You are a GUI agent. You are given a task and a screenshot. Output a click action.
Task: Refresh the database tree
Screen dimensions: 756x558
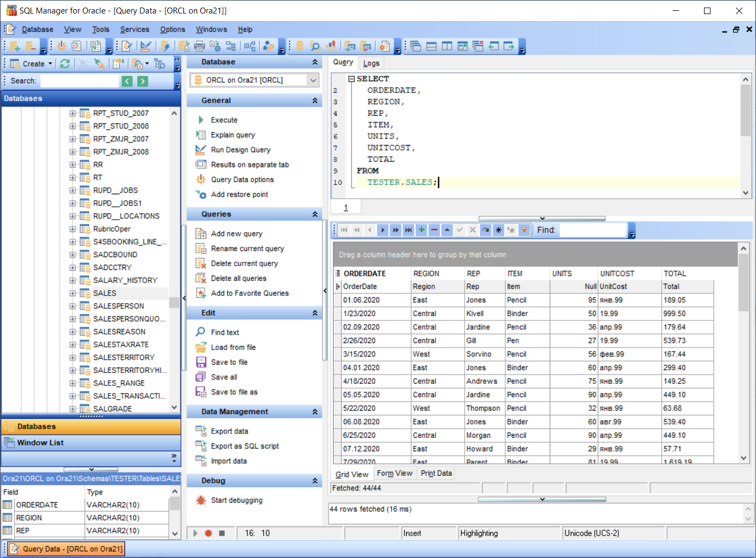coord(65,63)
